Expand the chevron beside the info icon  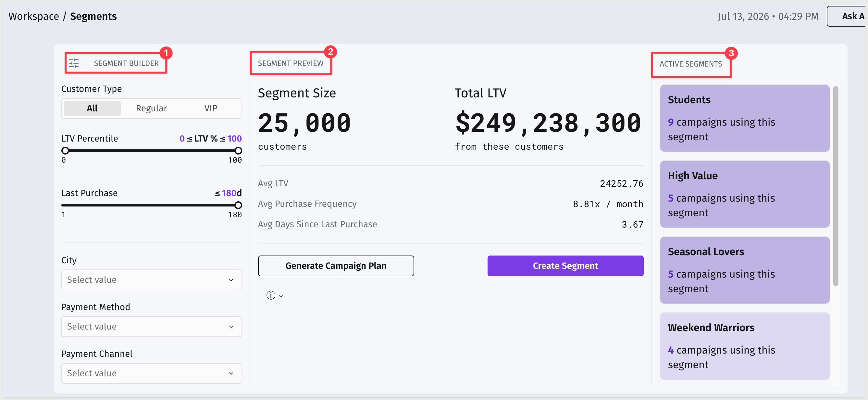pos(281,296)
